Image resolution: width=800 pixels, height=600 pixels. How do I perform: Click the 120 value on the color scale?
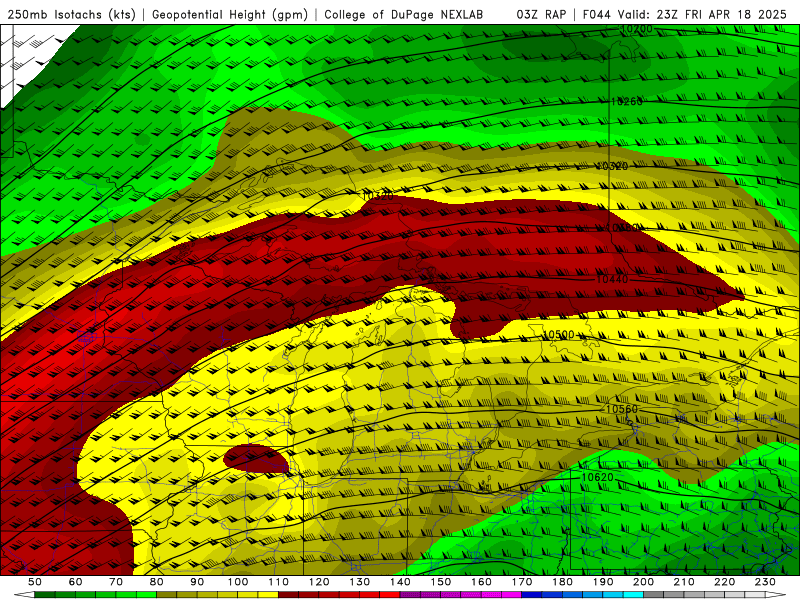[319, 582]
